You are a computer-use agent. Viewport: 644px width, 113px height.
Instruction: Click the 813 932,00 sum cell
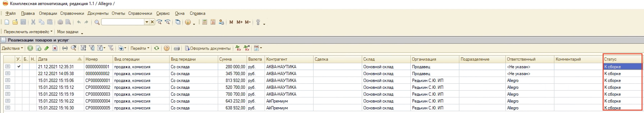pos(232,81)
